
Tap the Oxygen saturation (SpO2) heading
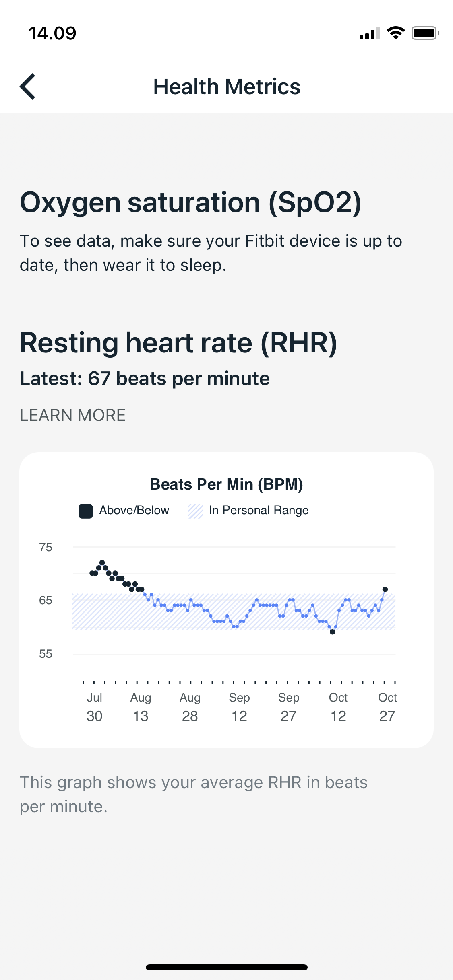pos(190,202)
